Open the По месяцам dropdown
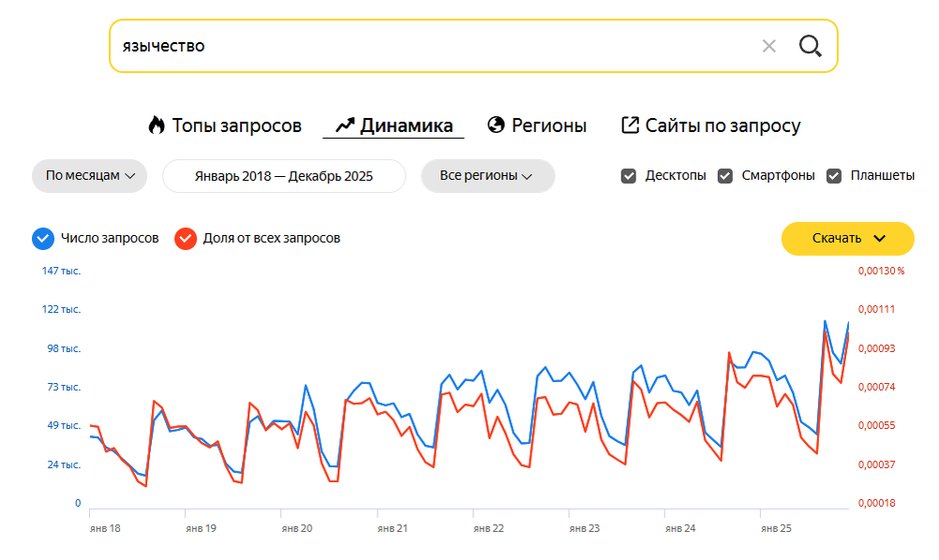This screenshot has height=560, width=939. (90, 176)
